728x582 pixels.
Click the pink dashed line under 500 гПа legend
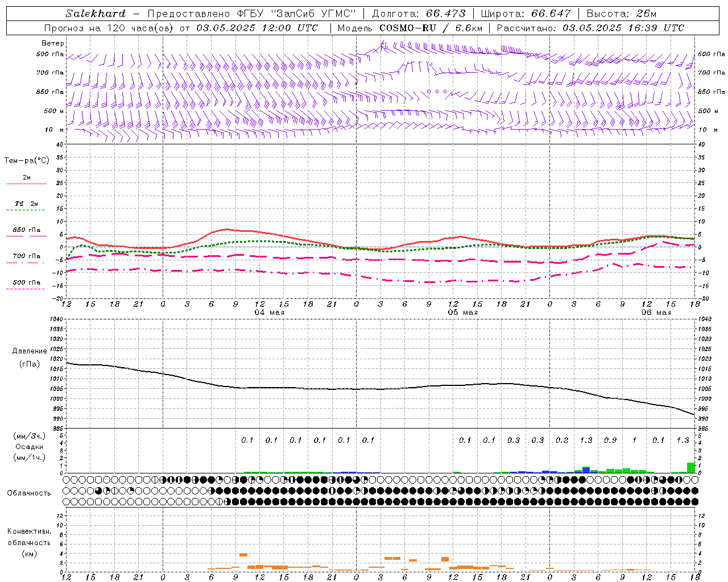coord(25,289)
